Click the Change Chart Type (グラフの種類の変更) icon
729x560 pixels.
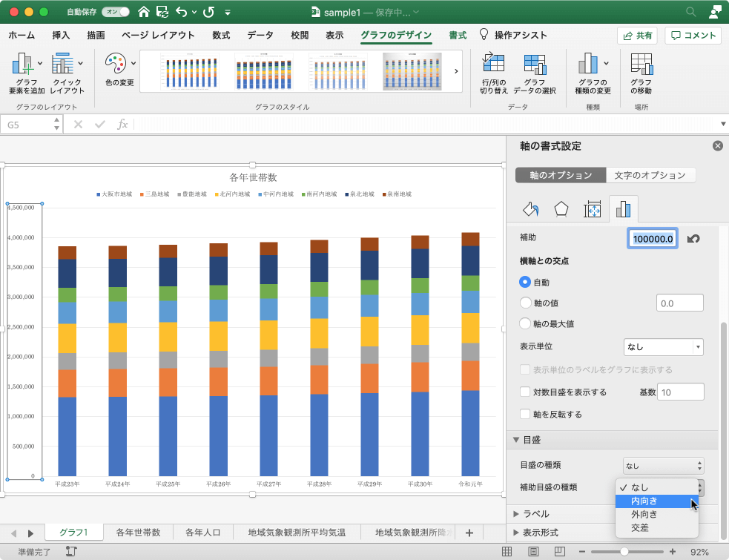click(x=589, y=65)
